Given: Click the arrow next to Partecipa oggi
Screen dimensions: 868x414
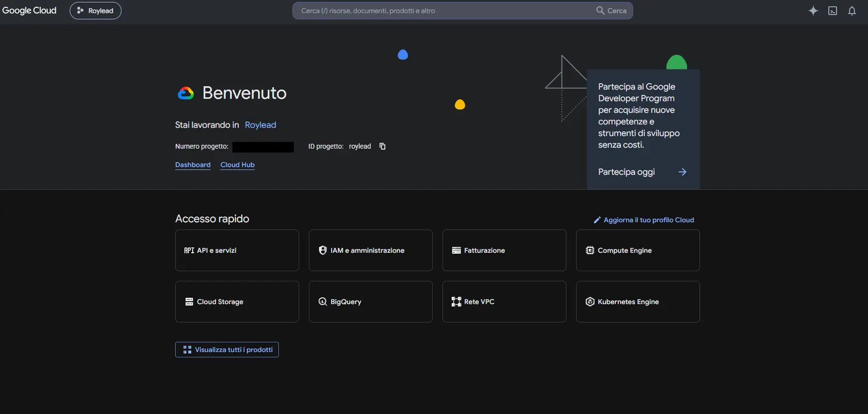Looking at the screenshot, I should pyautogui.click(x=683, y=172).
